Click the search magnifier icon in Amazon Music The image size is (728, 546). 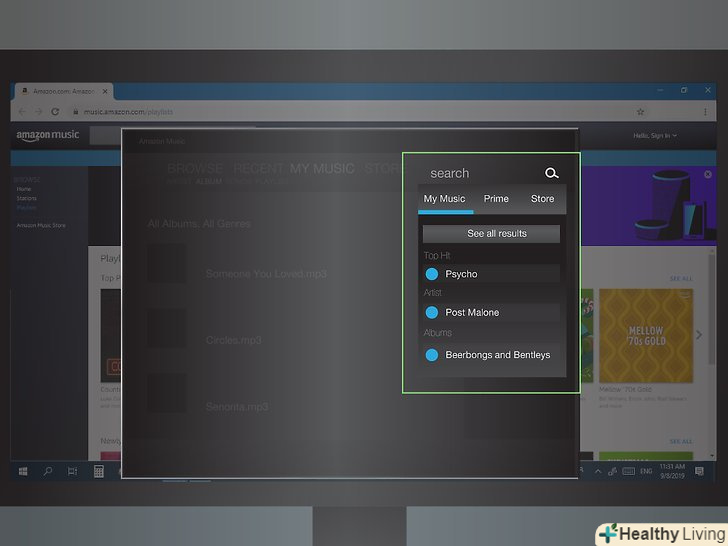(x=551, y=173)
